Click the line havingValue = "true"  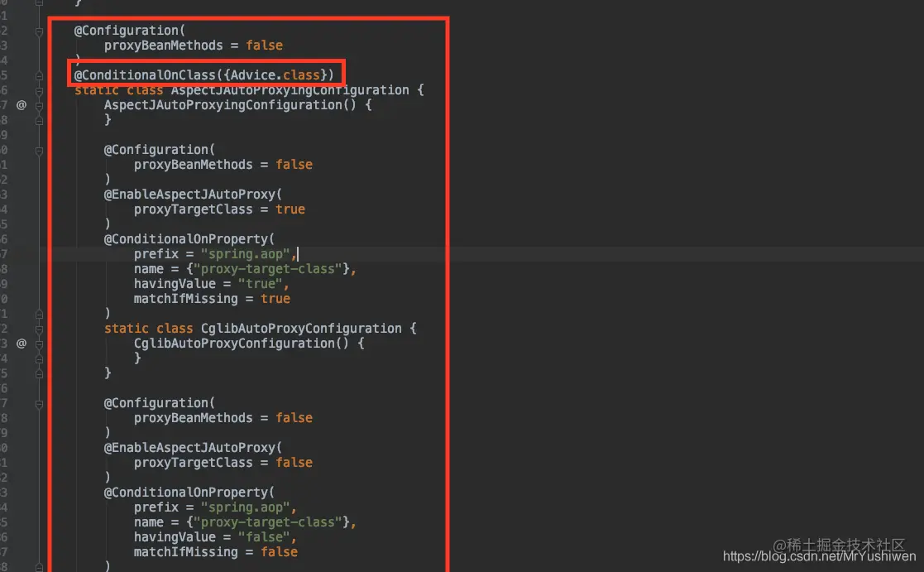coord(211,284)
